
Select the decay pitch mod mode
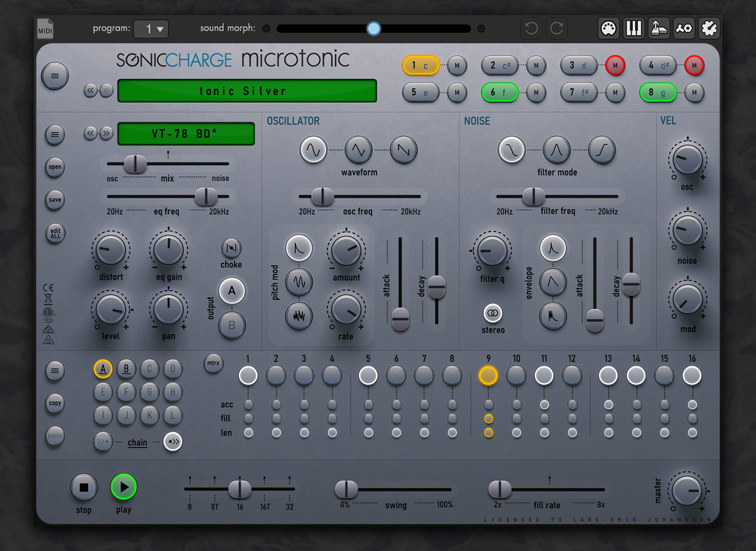(x=299, y=248)
